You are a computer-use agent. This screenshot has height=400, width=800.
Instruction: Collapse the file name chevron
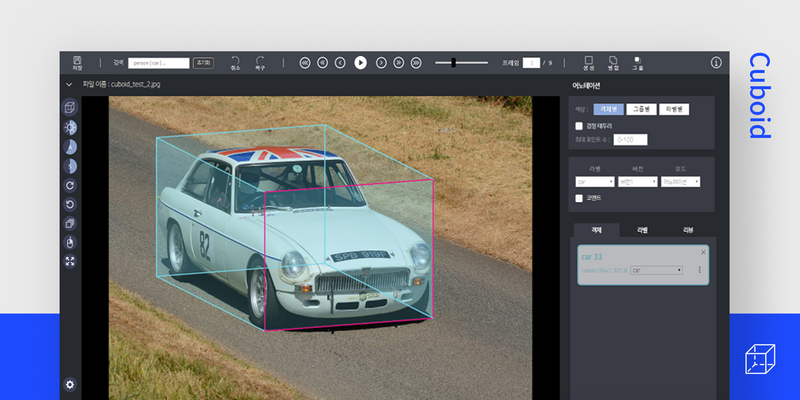coord(69,85)
